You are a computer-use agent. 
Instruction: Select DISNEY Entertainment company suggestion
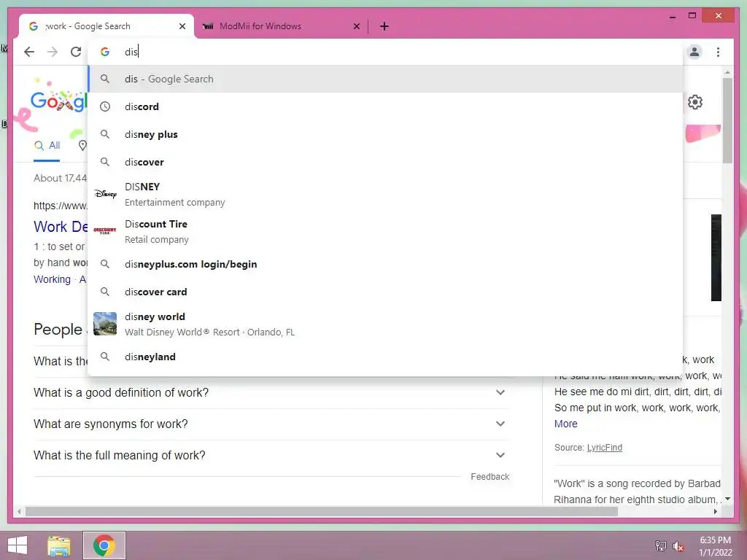(385, 194)
